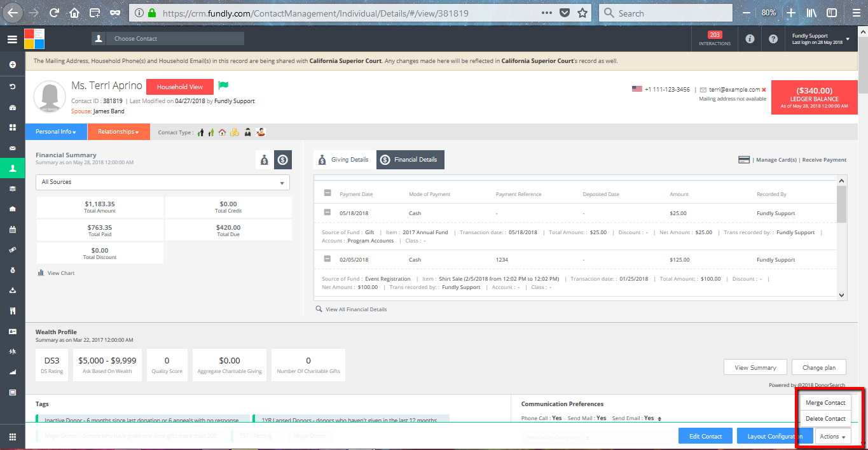Choose Delete Contact from the Actions menu

(825, 419)
